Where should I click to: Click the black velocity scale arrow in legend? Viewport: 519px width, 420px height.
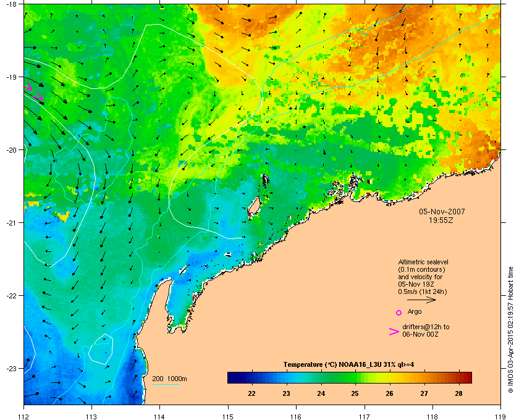421,300
